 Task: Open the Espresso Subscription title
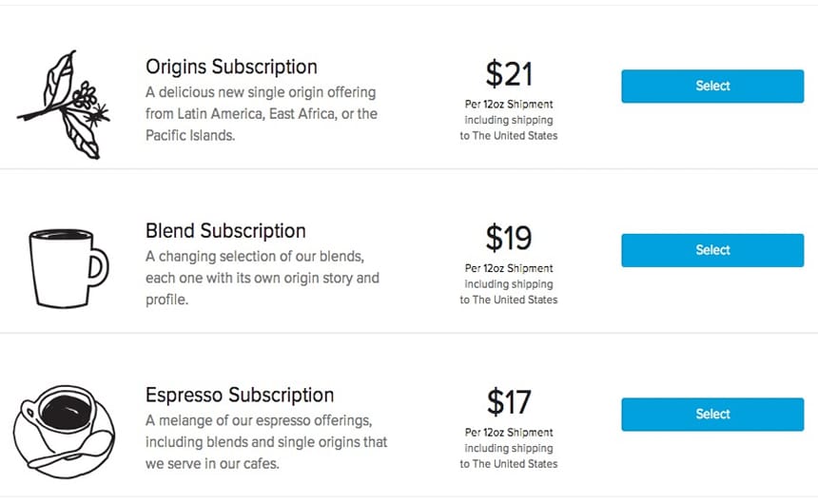(240, 395)
